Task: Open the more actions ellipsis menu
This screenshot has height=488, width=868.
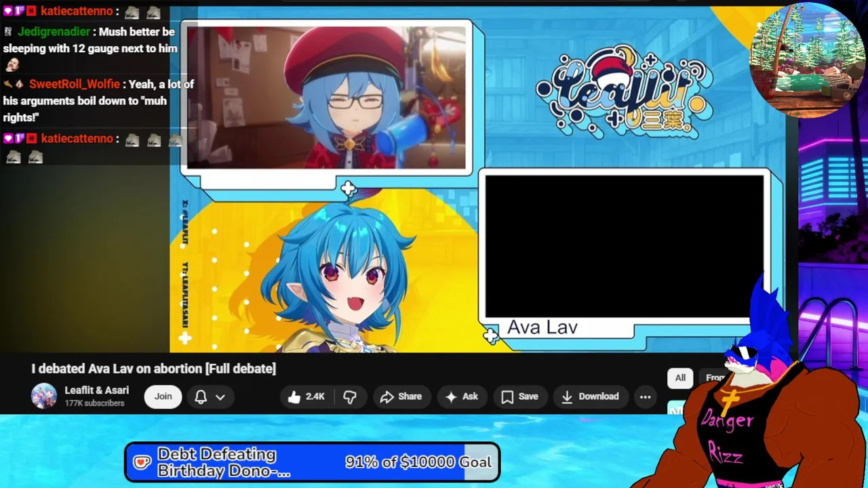Action: (x=646, y=397)
